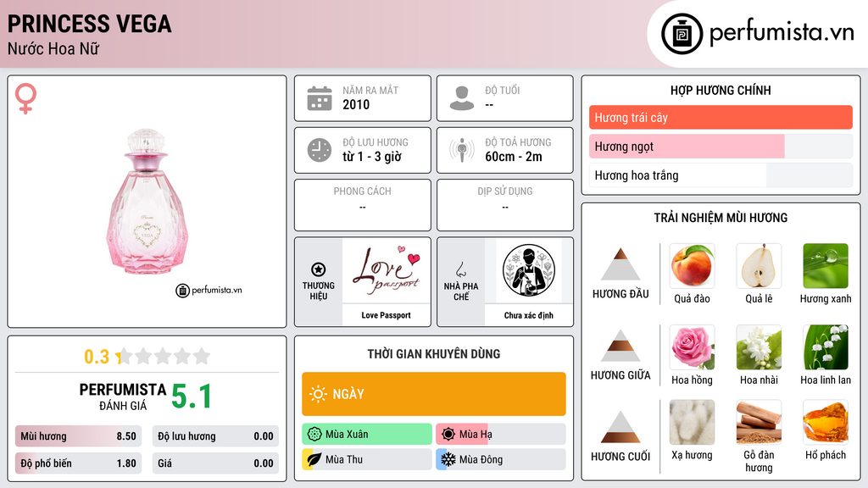Select the Xạ hương musk note image

tap(692, 422)
